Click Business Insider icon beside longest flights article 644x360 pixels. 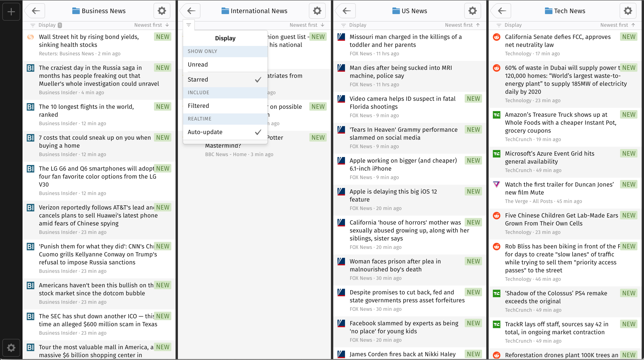click(31, 107)
